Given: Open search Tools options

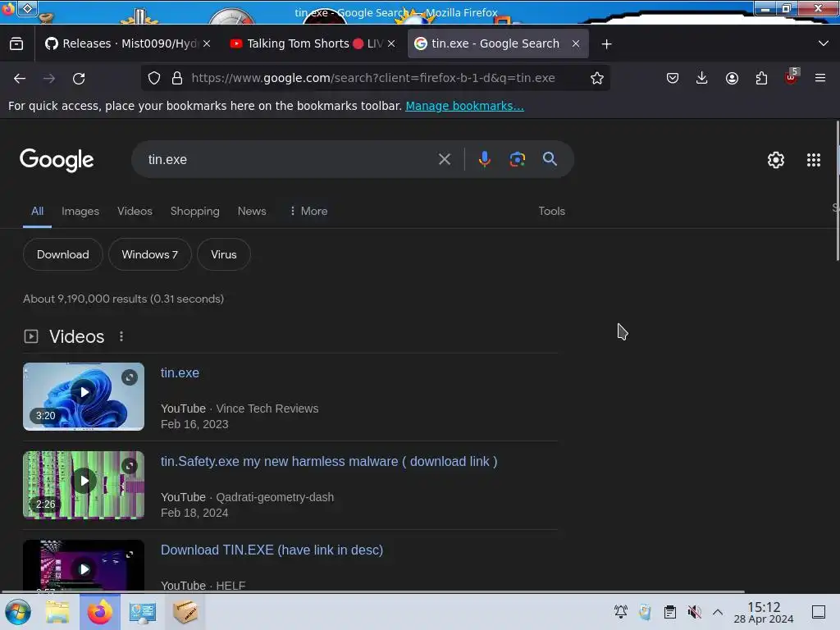Looking at the screenshot, I should pyautogui.click(x=552, y=211).
